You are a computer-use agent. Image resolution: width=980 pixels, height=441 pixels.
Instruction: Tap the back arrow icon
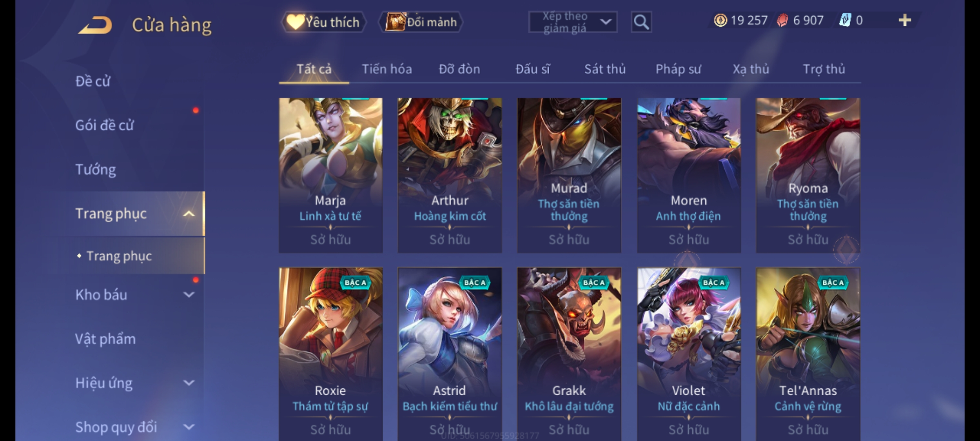click(96, 25)
